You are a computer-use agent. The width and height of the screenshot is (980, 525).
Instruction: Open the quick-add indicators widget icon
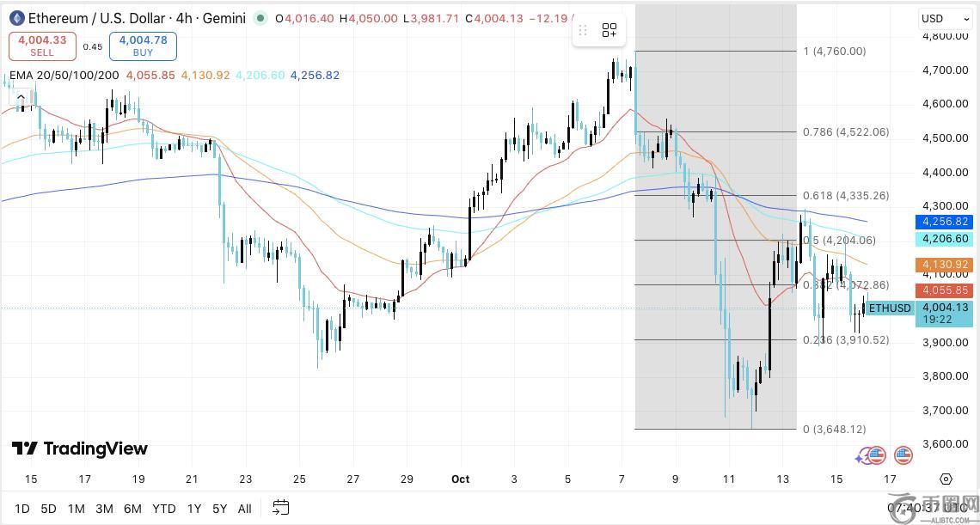(x=609, y=31)
